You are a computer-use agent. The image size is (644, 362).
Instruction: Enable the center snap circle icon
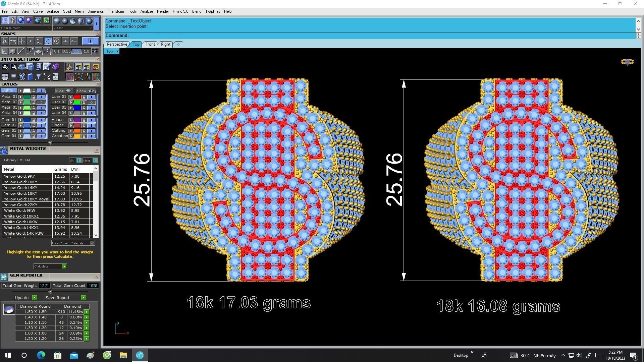57,41
